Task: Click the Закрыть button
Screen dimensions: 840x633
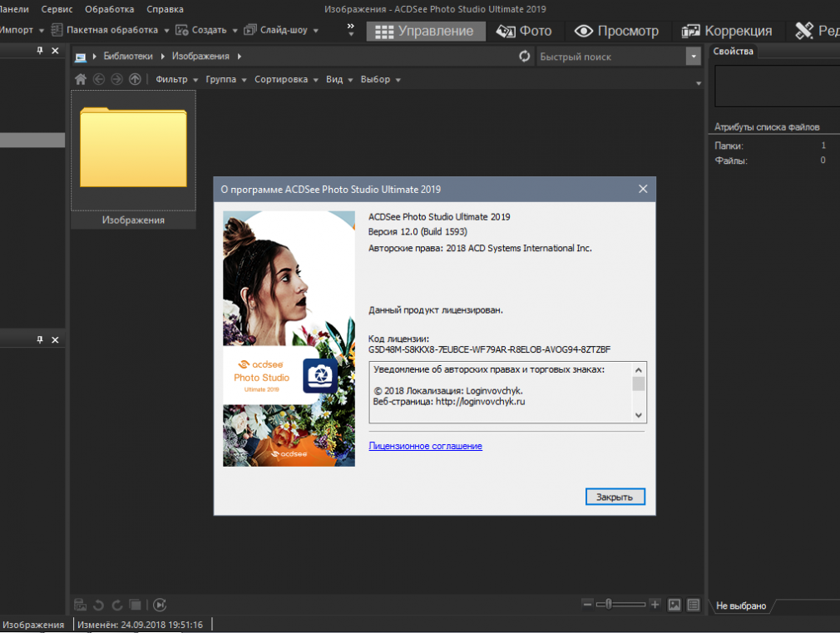Action: pyautogui.click(x=615, y=497)
